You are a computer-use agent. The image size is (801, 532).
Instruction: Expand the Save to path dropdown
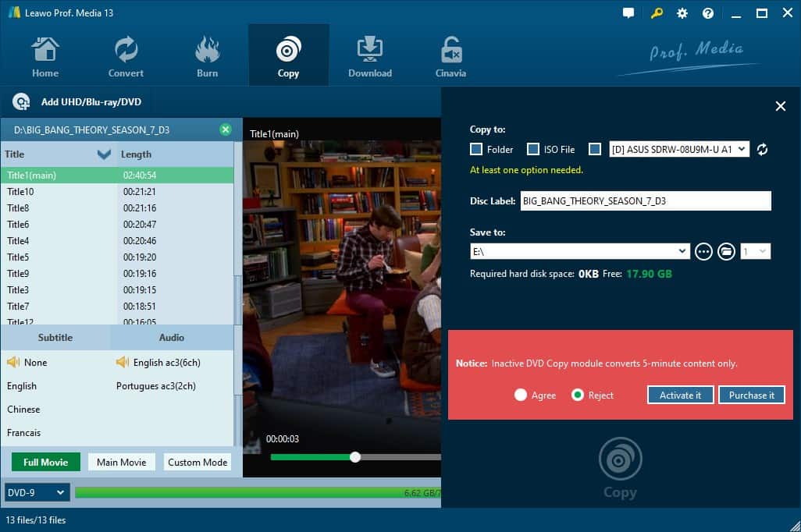pos(683,251)
